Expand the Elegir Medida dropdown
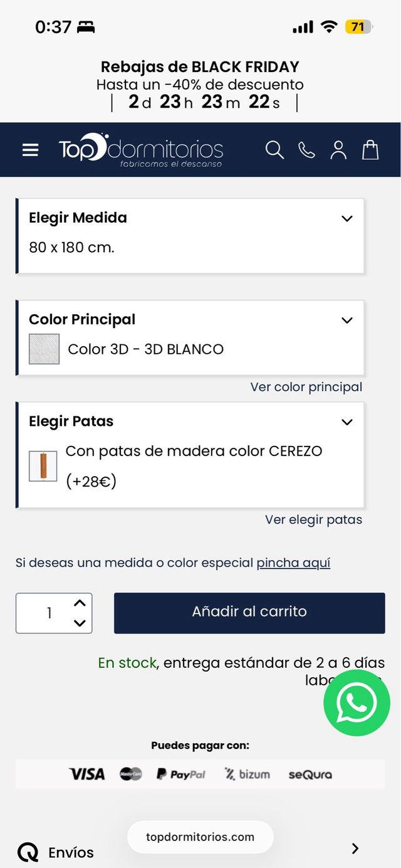Viewport: 401px width, 868px height. [x=346, y=218]
